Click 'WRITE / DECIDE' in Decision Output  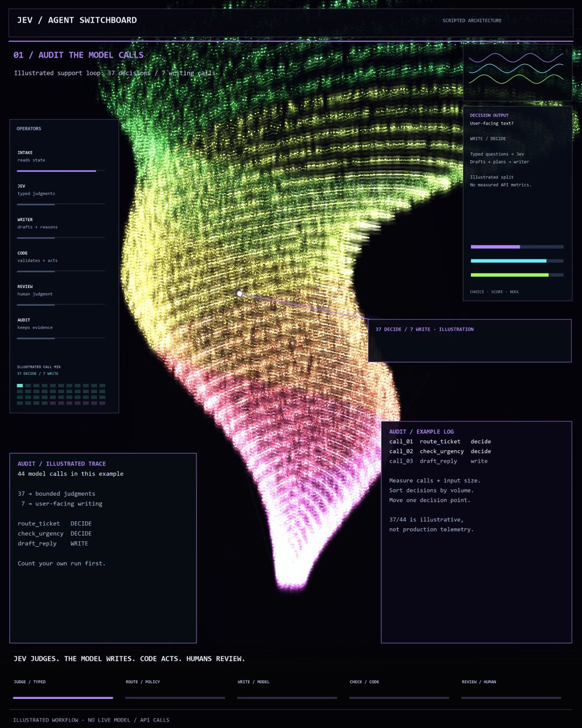pyautogui.click(x=488, y=138)
